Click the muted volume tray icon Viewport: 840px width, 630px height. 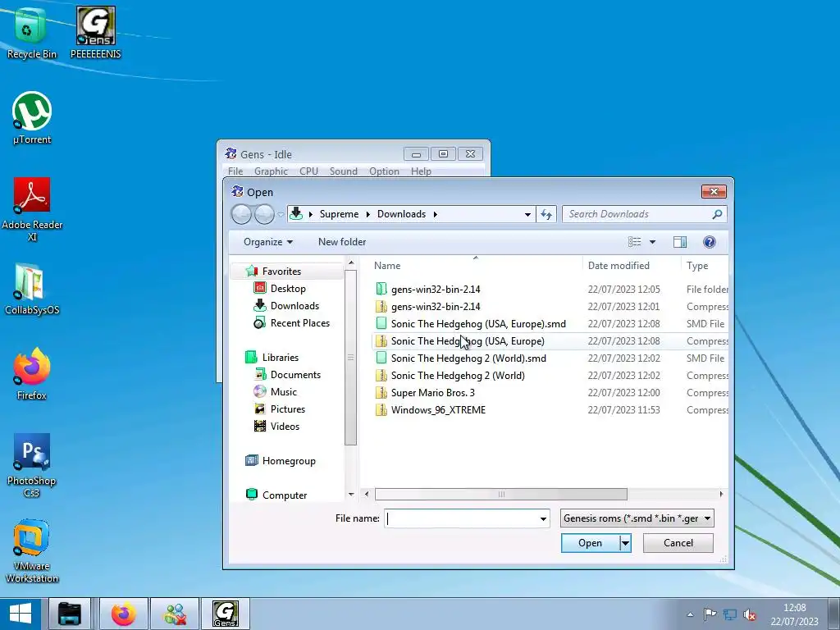pyautogui.click(x=750, y=614)
